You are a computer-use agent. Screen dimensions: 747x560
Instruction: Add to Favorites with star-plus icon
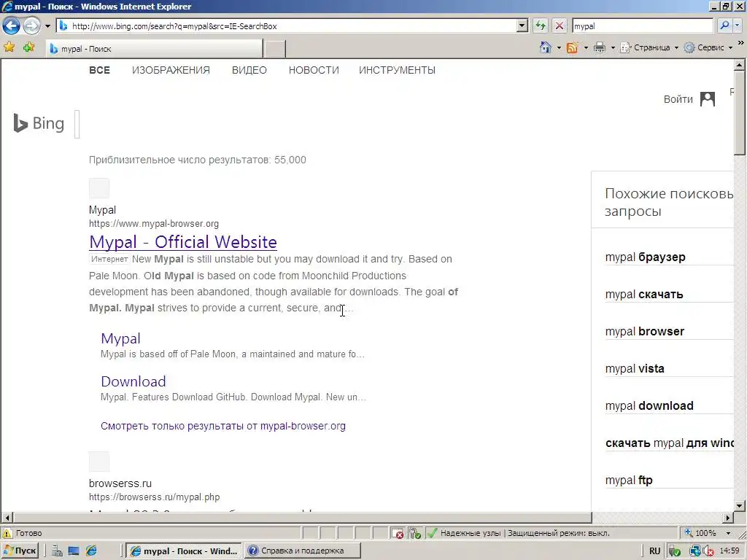pyautogui.click(x=28, y=47)
